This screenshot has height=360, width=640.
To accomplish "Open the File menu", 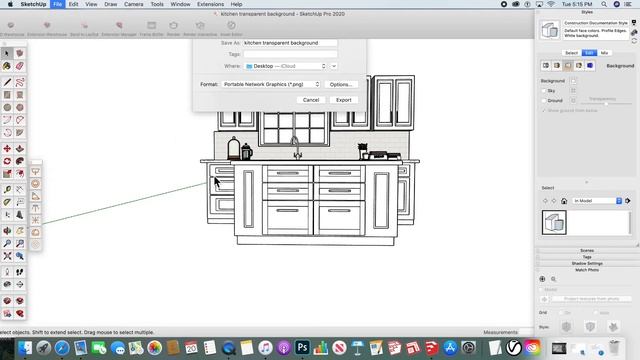I will point(57,4).
